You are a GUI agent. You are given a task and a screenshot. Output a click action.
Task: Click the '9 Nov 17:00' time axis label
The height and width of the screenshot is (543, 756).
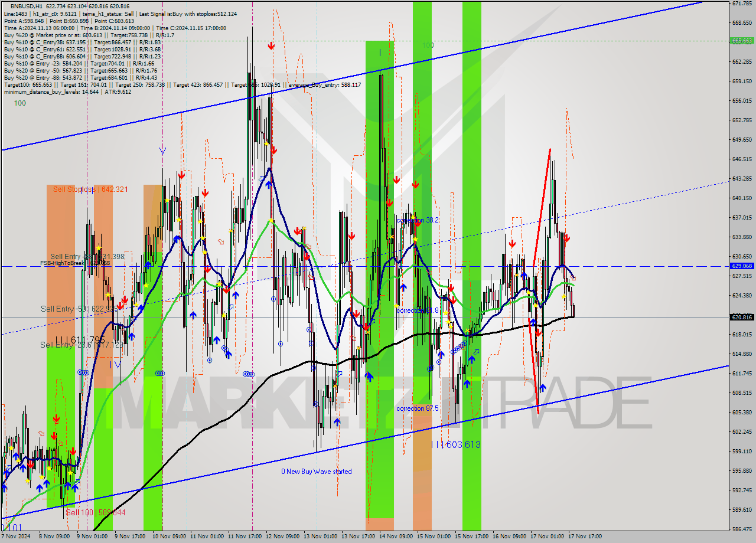coord(129,537)
